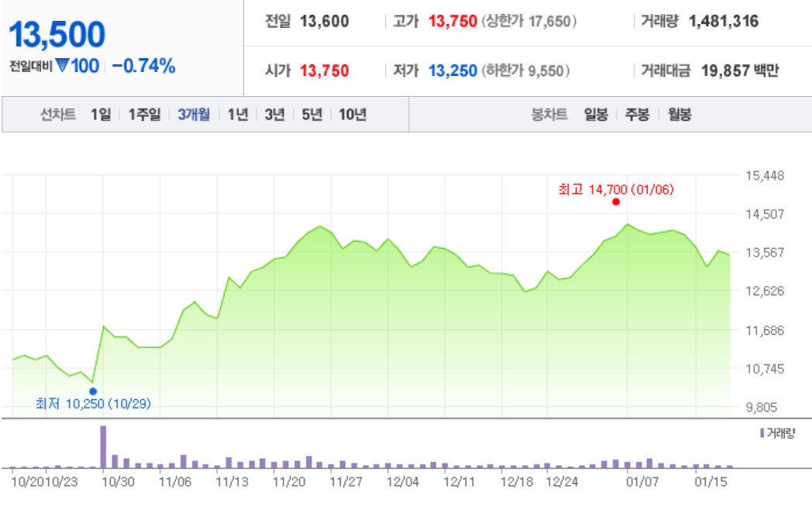Image resolution: width=812 pixels, height=510 pixels.
Task: Click the 전일 13,600 value
Action: pos(324,21)
